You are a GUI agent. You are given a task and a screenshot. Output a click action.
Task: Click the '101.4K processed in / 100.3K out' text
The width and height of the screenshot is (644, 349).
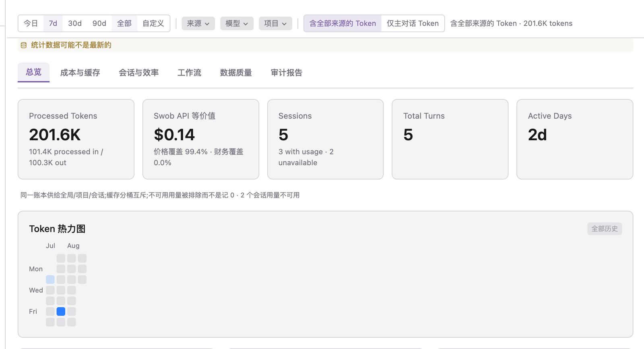click(66, 157)
